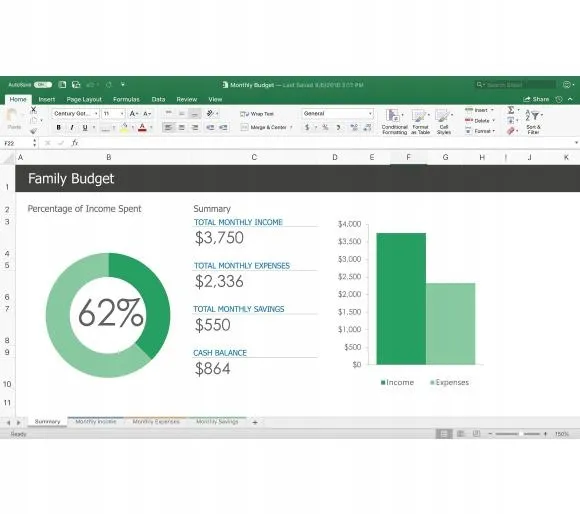
Task: Click the yellow fill color swatch
Action: coord(124,128)
